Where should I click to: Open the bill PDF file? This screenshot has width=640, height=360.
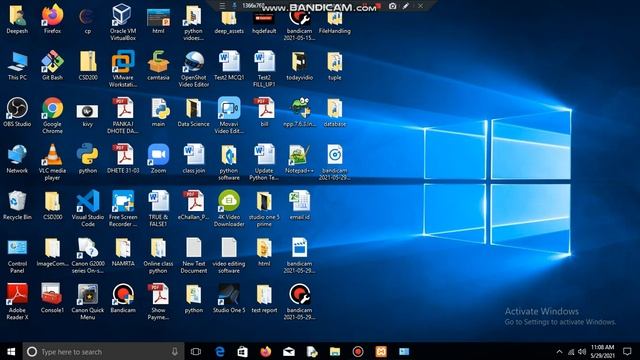(x=264, y=111)
